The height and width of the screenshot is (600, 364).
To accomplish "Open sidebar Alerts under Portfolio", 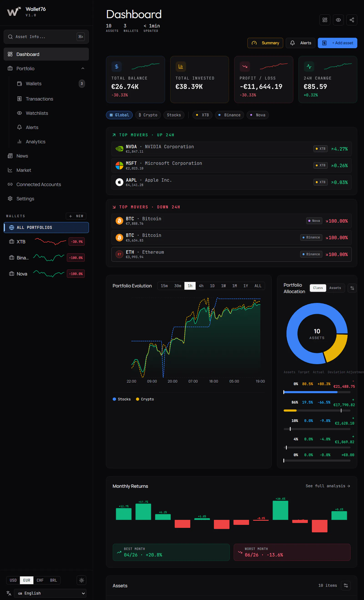I will (x=51, y=127).
